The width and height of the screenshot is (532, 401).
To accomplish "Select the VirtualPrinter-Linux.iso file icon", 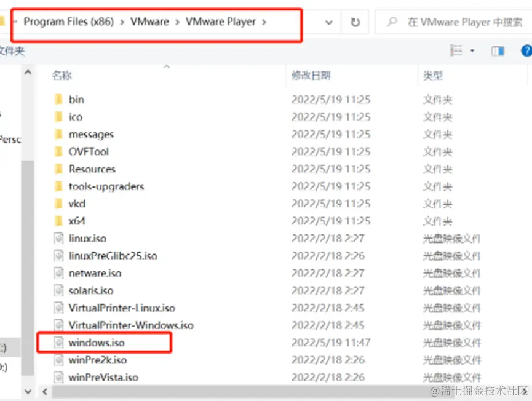I will tap(58, 308).
